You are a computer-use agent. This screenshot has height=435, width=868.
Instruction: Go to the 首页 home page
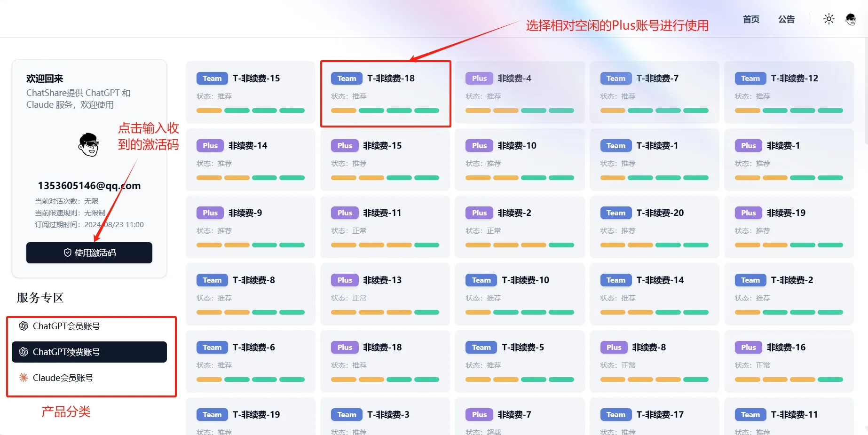(x=751, y=19)
